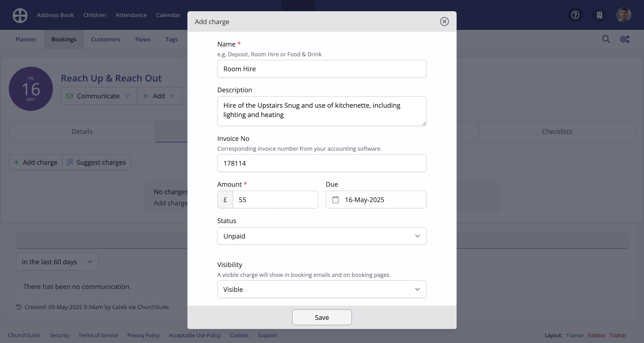Switch layout to Topnav

point(575,335)
